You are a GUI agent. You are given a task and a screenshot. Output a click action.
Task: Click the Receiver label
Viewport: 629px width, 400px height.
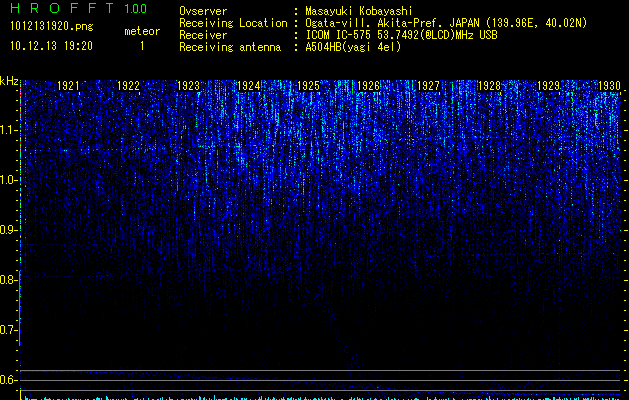click(x=203, y=35)
